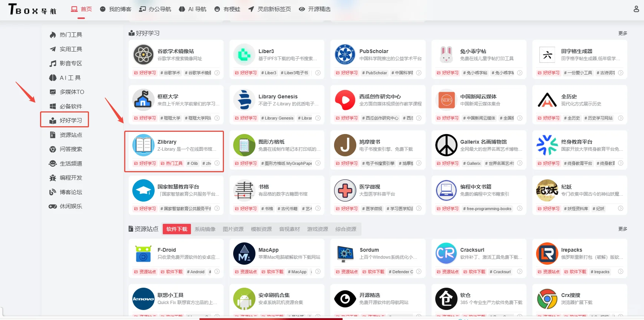Switch to the 模板资源 tab
The width and height of the screenshot is (644, 320).
tap(261, 229)
